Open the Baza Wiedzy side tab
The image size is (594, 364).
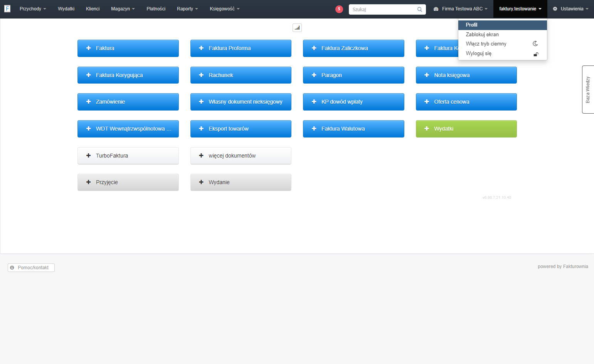coord(588,90)
